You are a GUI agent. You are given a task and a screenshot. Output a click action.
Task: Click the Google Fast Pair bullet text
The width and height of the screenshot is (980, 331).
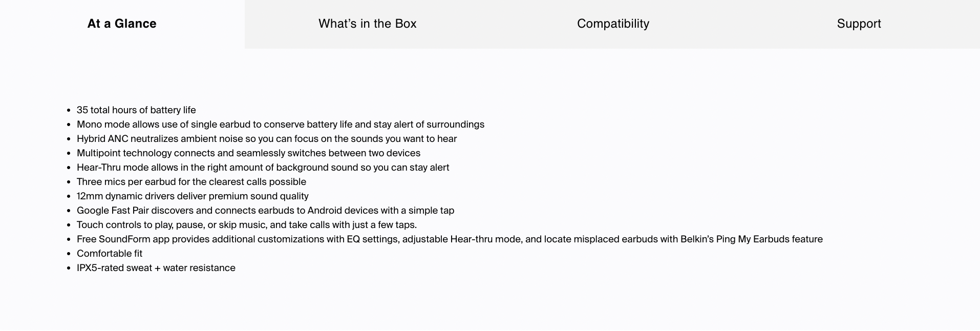click(x=265, y=211)
